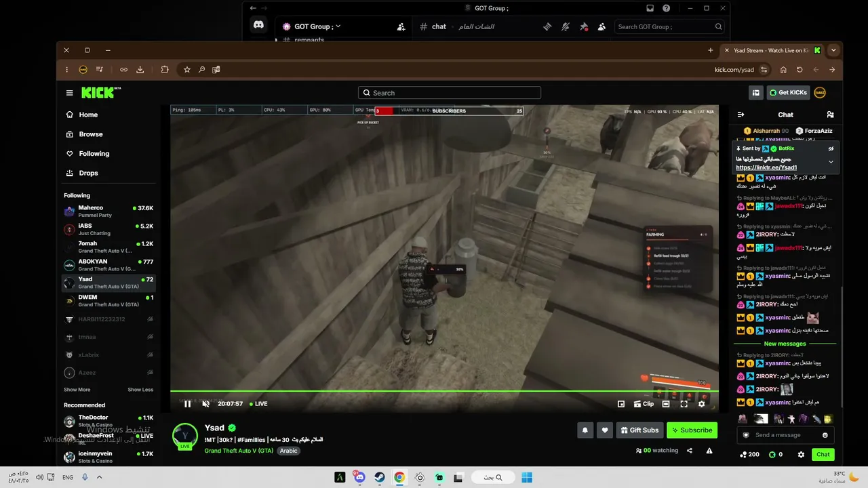Jump to LIVE indicator in player
868x488 pixels.
(259, 404)
